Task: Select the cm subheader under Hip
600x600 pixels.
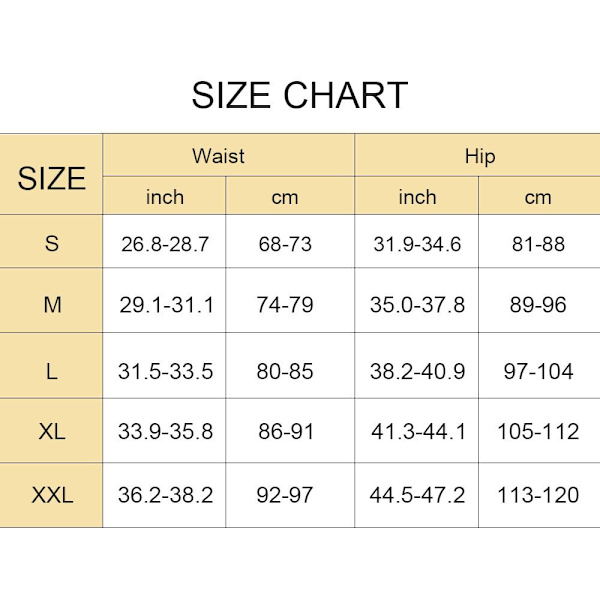Action: click(x=538, y=197)
